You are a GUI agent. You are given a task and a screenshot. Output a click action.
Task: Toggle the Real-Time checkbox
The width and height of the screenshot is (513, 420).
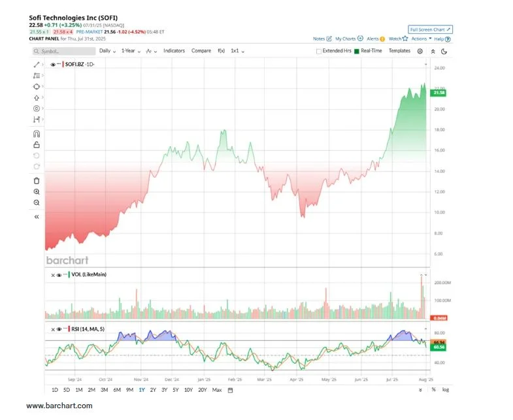click(x=357, y=51)
